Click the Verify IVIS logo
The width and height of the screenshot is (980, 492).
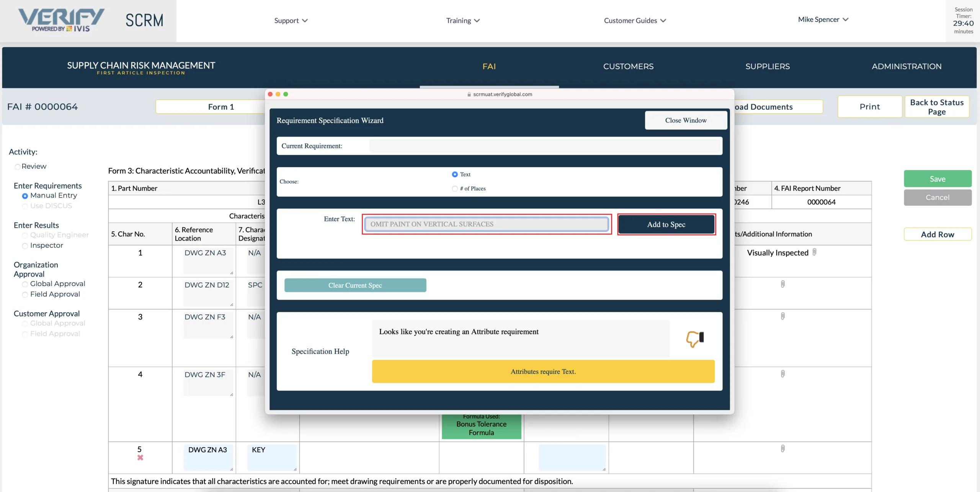click(61, 20)
